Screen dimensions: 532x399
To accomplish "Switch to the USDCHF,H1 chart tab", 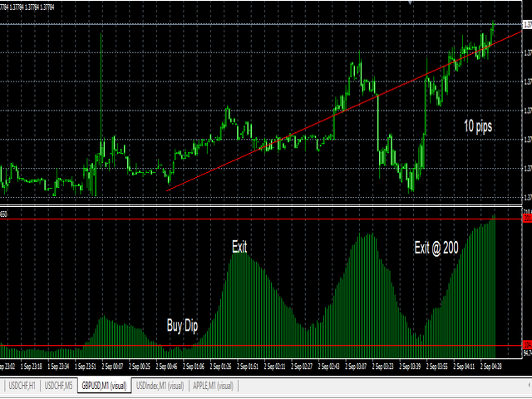I will (x=22, y=385).
